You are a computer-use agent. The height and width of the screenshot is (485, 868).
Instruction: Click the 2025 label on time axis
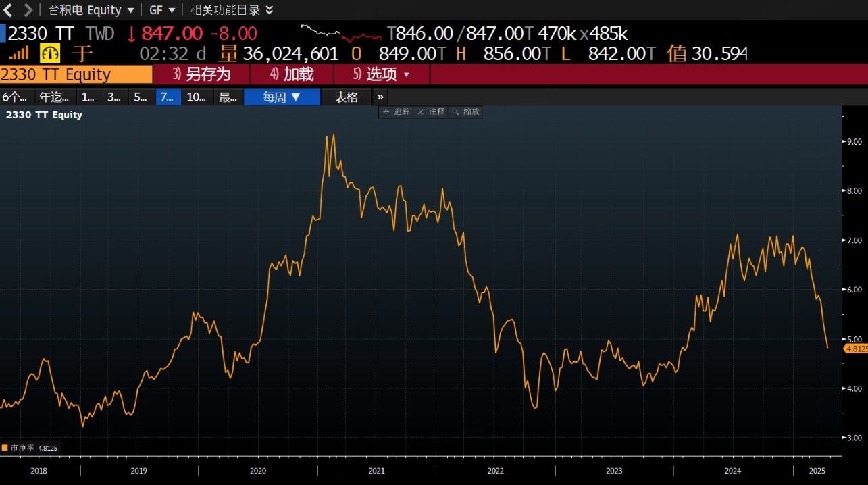(817, 471)
